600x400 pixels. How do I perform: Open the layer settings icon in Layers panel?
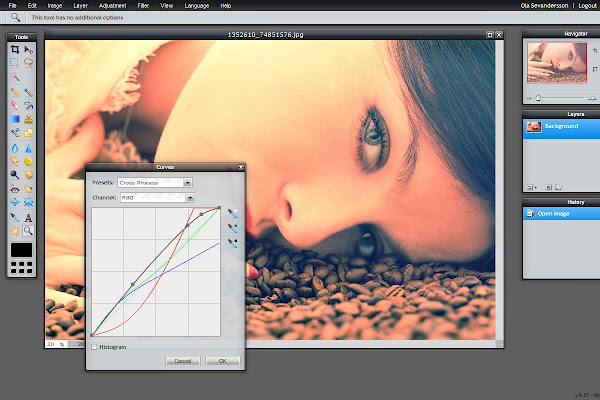pyautogui.click(x=532, y=187)
